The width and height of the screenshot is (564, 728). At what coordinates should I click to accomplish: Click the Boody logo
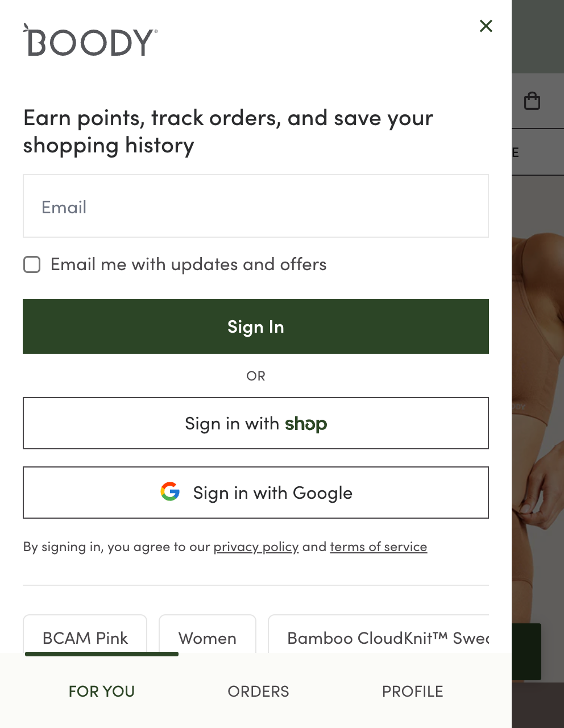[x=90, y=40]
